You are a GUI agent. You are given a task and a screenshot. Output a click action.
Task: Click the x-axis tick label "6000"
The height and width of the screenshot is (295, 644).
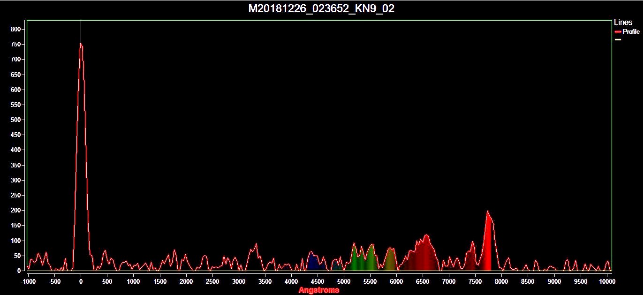(x=396, y=281)
